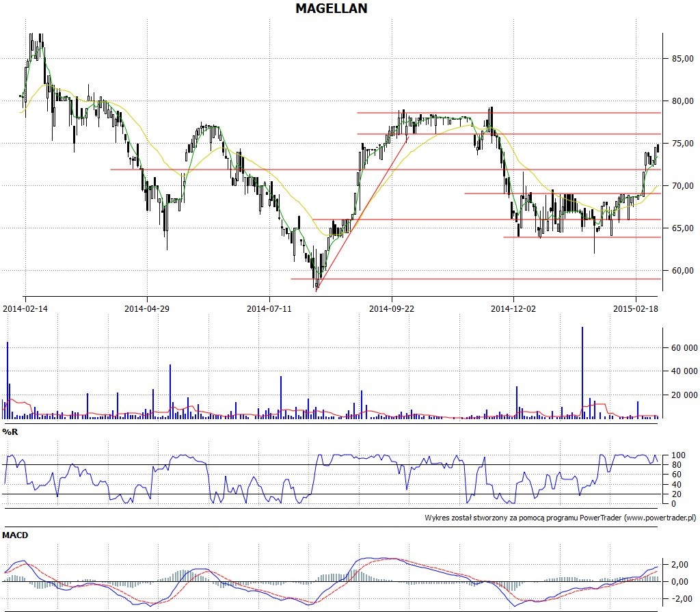Select the 60 000 volume axis label
Image resolution: width=700 pixels, height=612 pixels.
[x=684, y=348]
